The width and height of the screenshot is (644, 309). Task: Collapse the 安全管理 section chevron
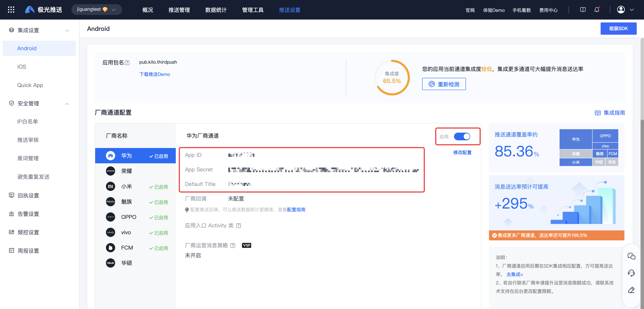point(67,104)
